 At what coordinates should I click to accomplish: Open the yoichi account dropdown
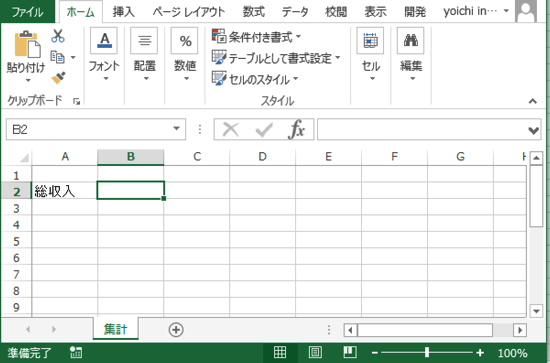coord(506,11)
